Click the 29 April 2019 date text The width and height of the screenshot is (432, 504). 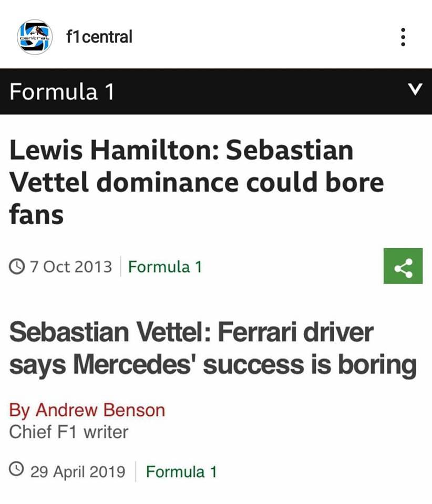click(x=78, y=471)
